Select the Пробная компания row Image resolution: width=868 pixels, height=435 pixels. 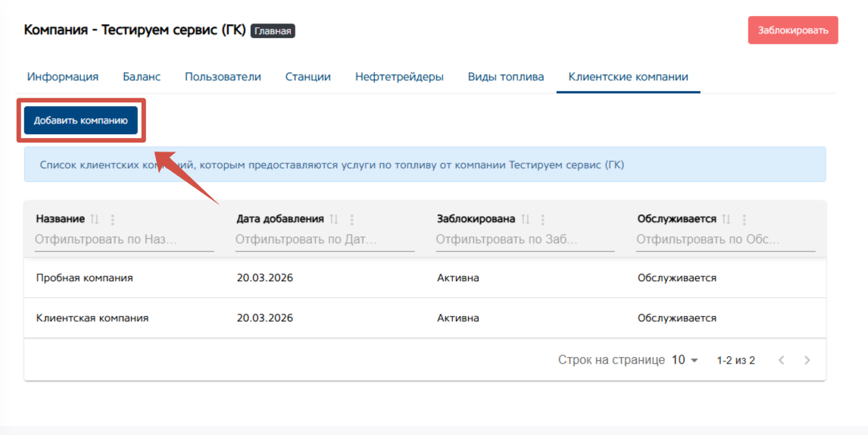point(85,278)
